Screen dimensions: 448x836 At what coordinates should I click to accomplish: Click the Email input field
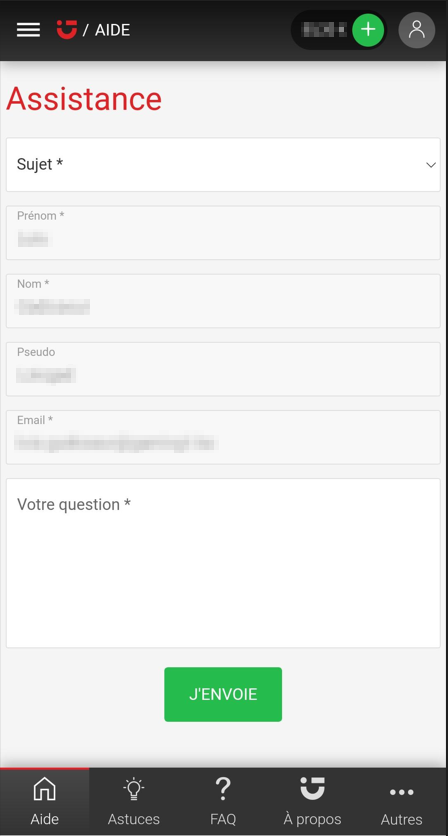click(x=223, y=437)
